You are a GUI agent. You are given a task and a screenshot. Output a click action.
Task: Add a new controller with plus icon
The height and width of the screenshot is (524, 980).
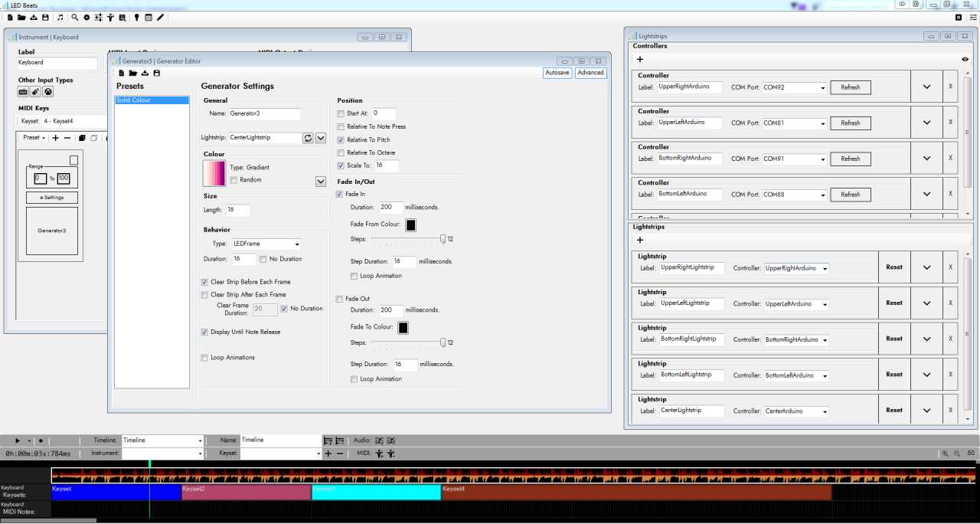(640, 59)
